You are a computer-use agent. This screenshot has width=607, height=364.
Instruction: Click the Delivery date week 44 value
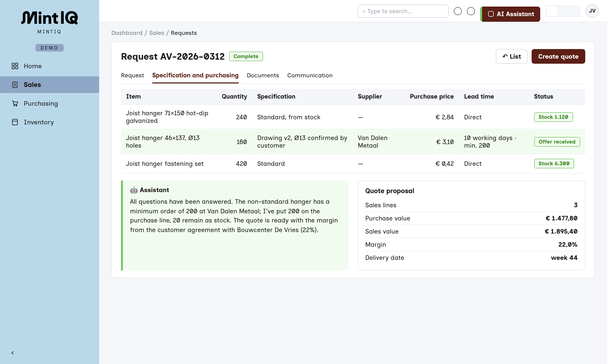pyautogui.click(x=564, y=258)
